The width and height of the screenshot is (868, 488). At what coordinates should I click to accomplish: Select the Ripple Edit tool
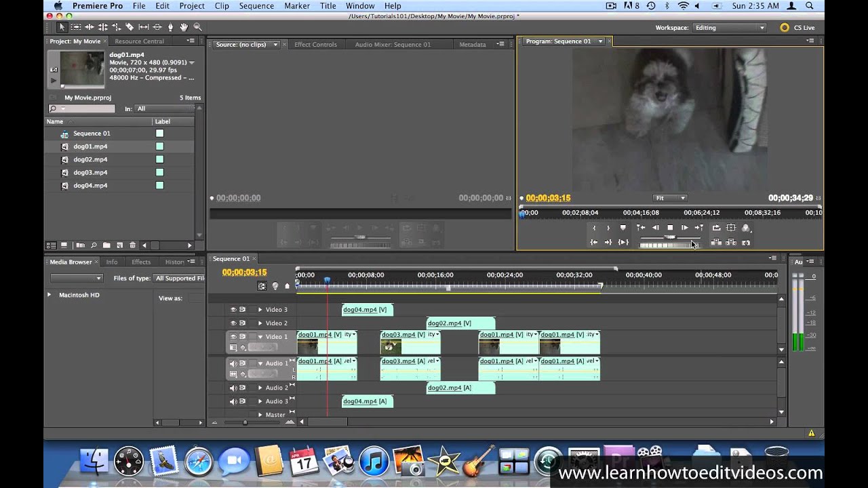[89, 27]
